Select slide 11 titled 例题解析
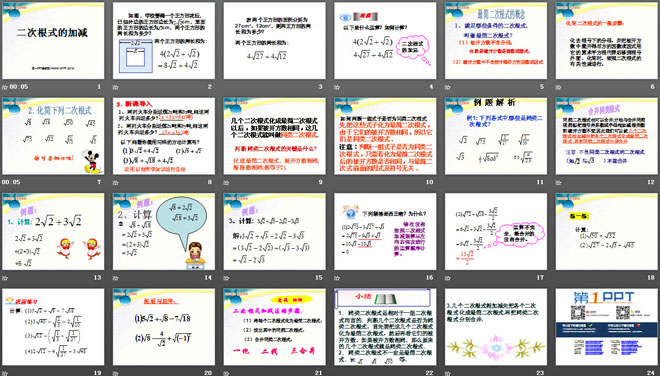Image resolution: width=660 pixels, height=376 pixels. [496, 136]
